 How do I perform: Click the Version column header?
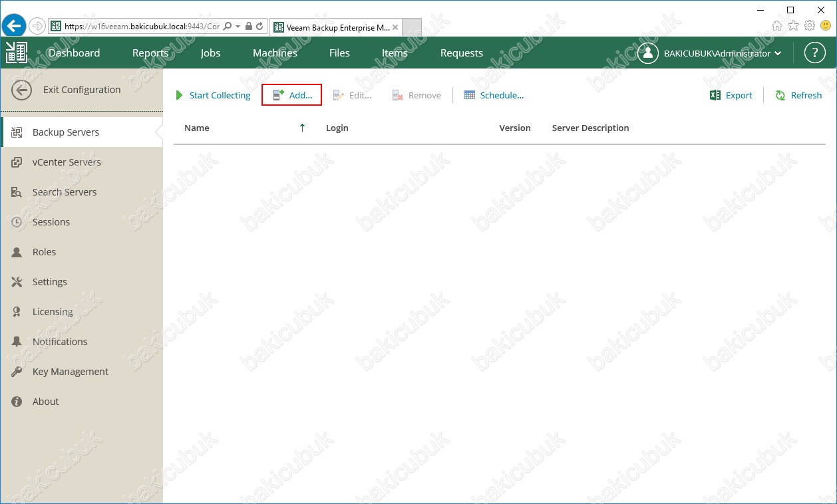[x=515, y=128]
